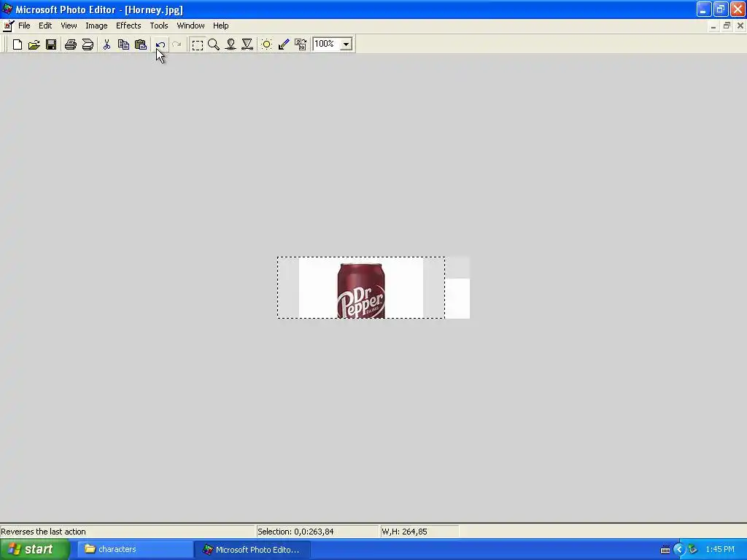Click the tray icon left of the clock
The height and width of the screenshot is (560, 747).
click(693, 550)
